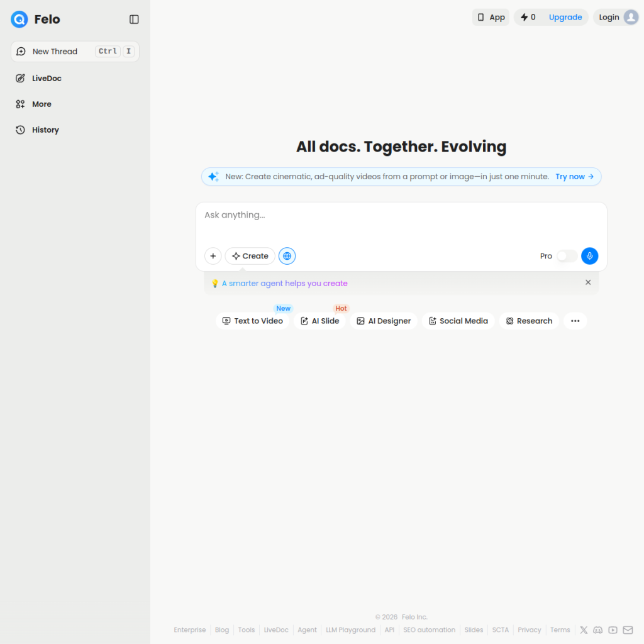The image size is (644, 644).
Task: Dismiss the smarter agent tip
Action: (588, 282)
